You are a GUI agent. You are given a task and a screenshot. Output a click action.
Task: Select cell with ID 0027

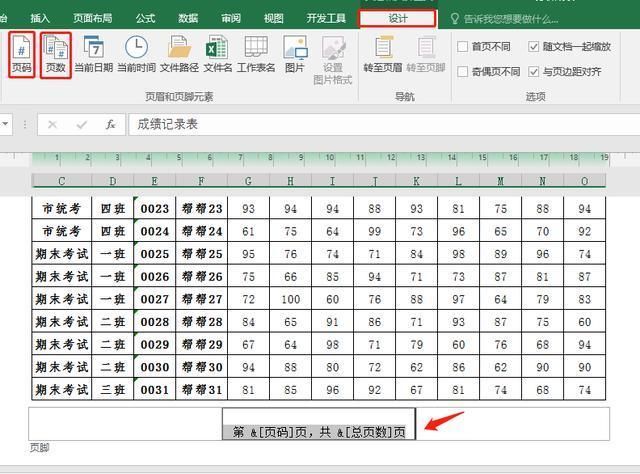point(155,299)
